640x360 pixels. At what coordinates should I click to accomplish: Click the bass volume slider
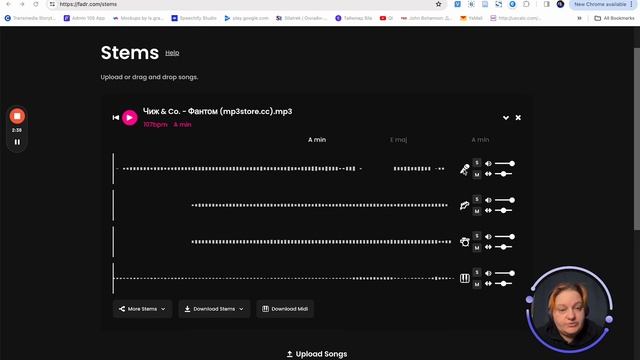click(505, 200)
